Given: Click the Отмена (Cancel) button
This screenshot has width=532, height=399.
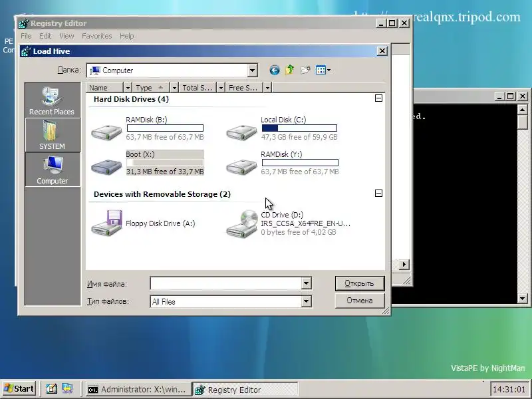Looking at the screenshot, I should point(360,301).
